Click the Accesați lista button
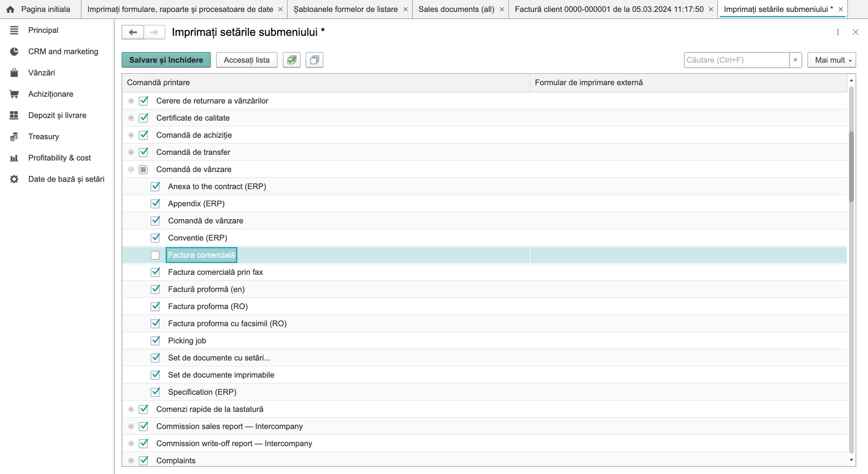868x474 pixels. [x=247, y=60]
